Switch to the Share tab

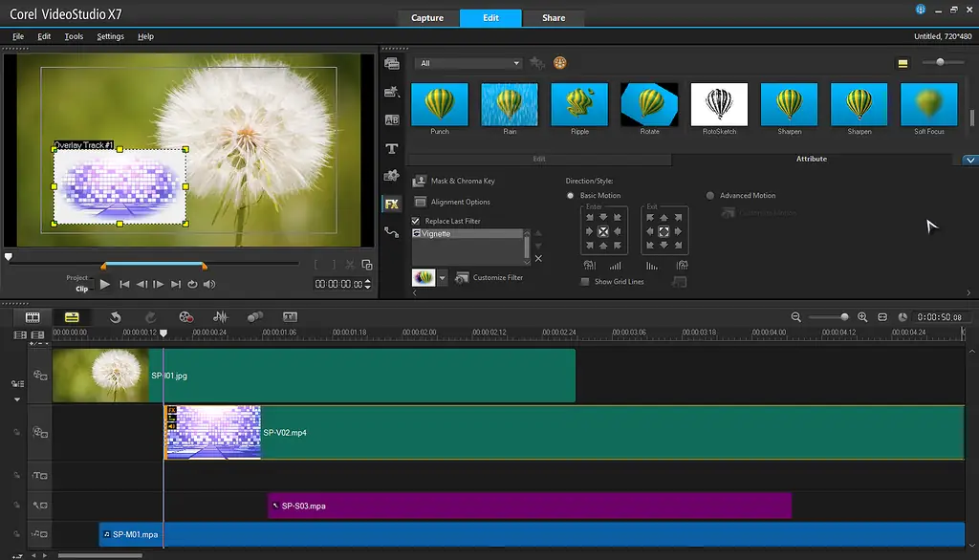(x=554, y=18)
